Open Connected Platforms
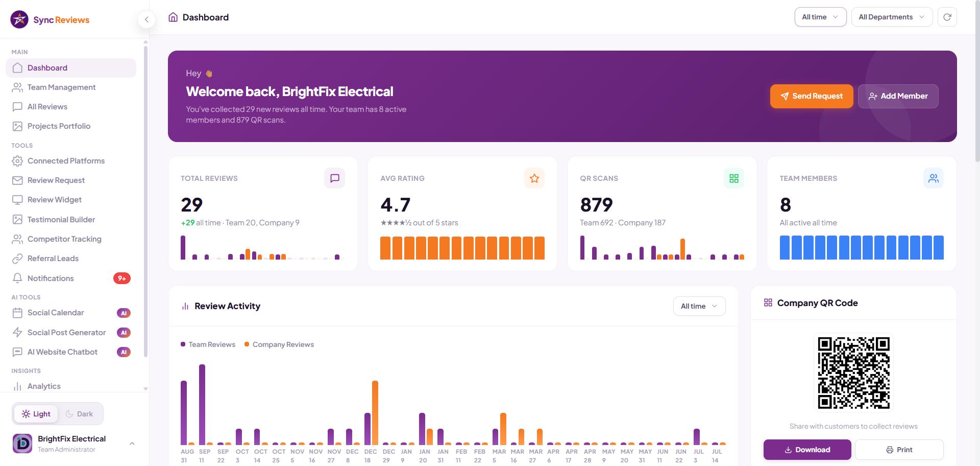980x466 pixels. pos(71,161)
